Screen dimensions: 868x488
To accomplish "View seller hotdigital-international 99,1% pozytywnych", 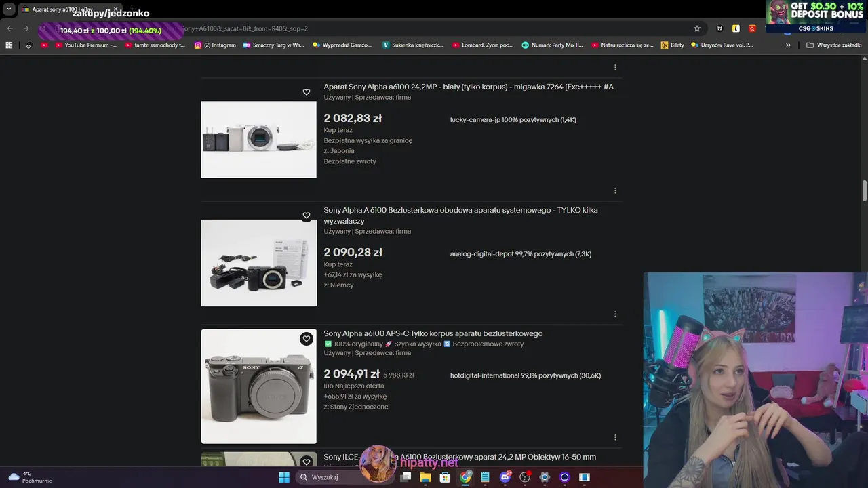I will 526,375.
